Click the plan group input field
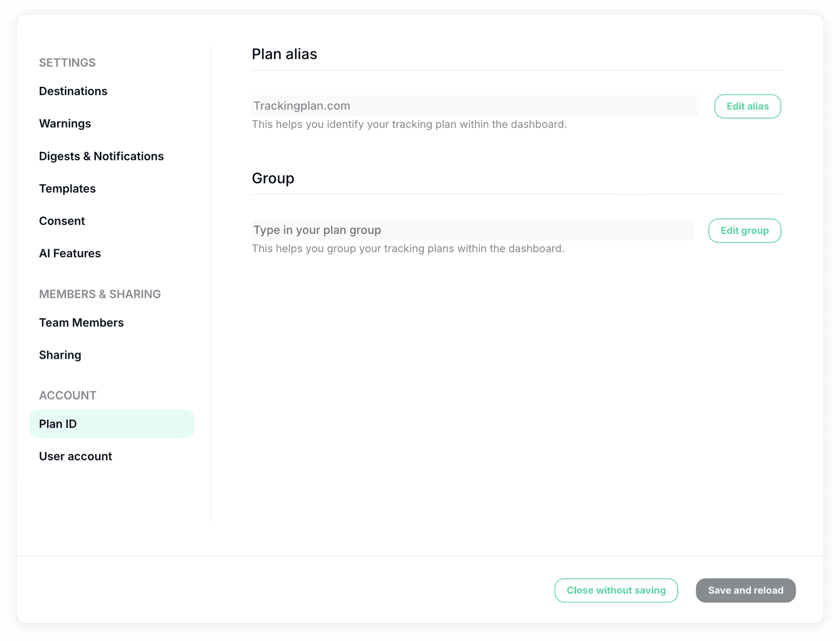 [472, 230]
